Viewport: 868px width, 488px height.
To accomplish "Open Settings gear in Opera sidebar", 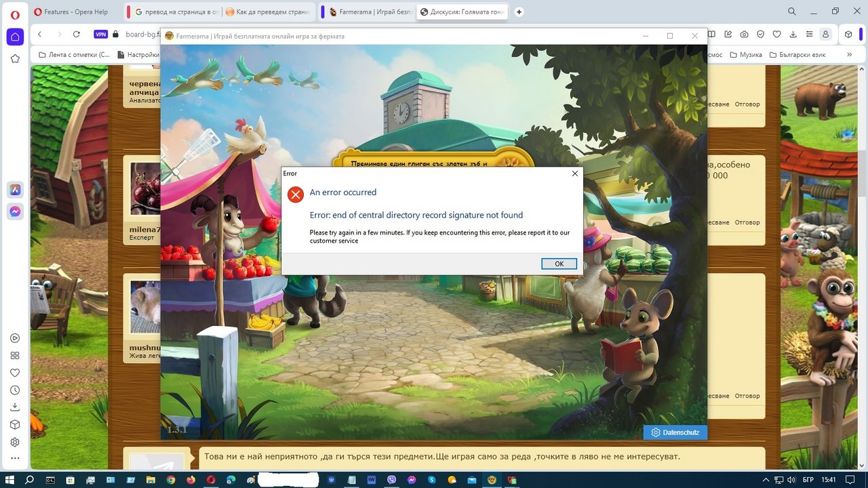I will click(x=15, y=442).
